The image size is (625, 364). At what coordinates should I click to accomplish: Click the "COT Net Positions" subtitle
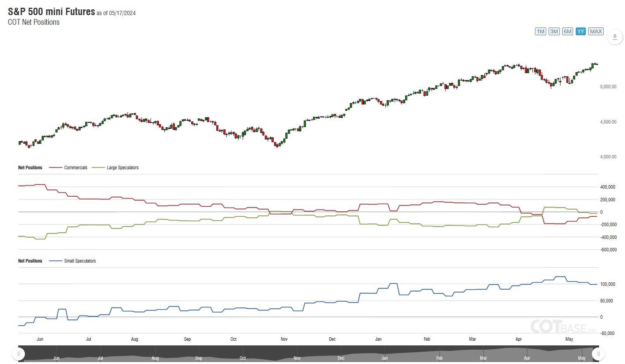(34, 22)
